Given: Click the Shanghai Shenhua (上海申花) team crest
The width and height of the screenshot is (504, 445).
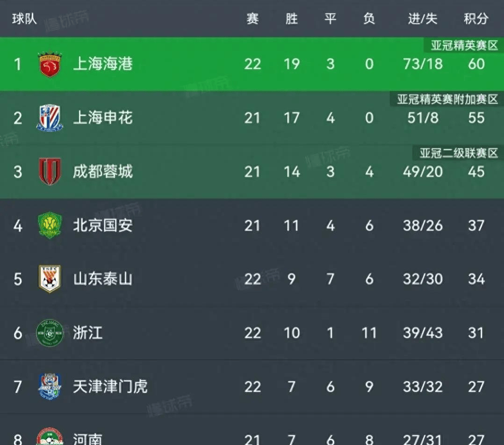Looking at the screenshot, I should (x=50, y=118).
